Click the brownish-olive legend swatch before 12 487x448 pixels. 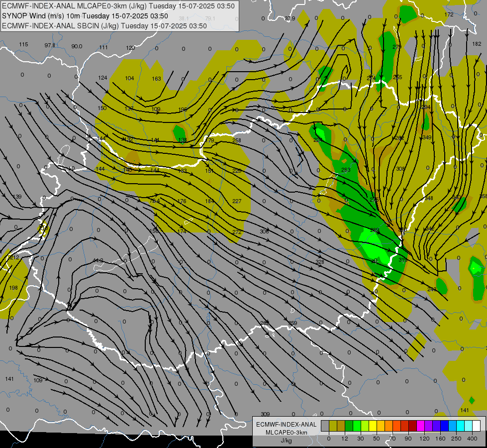tap(341, 426)
